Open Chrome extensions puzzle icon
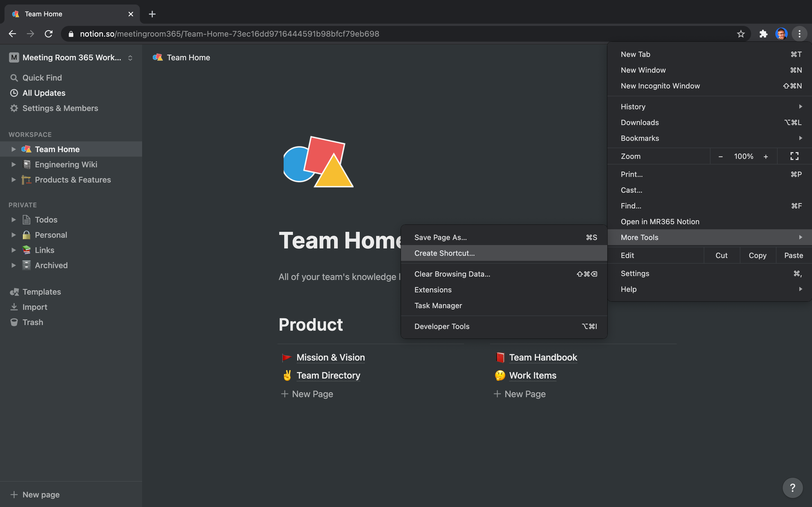812x507 pixels. coord(763,34)
